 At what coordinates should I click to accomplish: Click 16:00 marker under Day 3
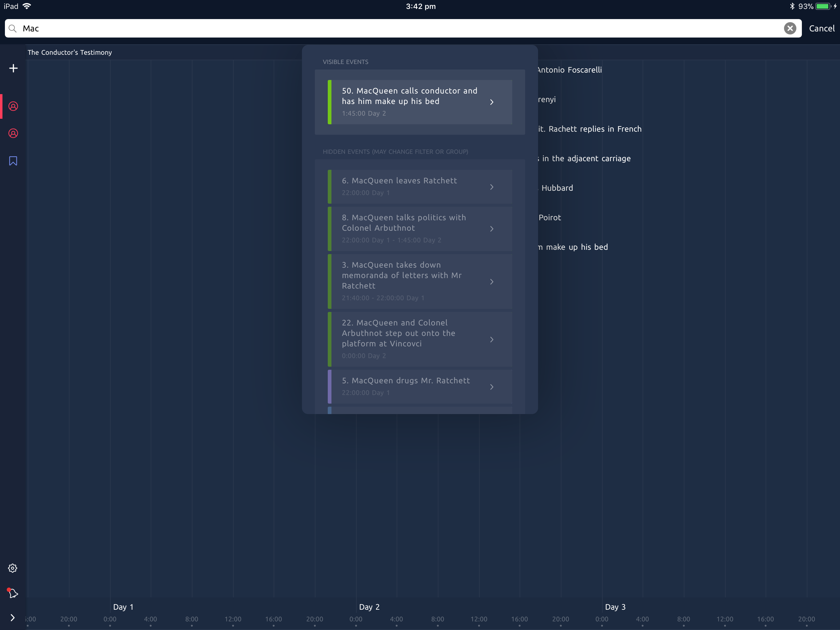pos(765,619)
